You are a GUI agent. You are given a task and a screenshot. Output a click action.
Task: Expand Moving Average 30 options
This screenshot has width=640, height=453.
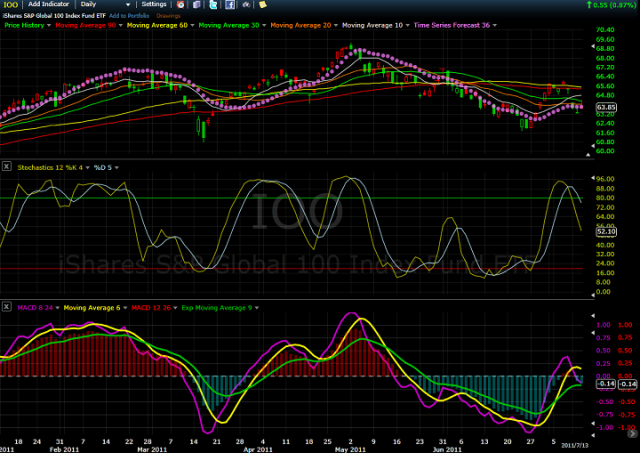[264, 25]
